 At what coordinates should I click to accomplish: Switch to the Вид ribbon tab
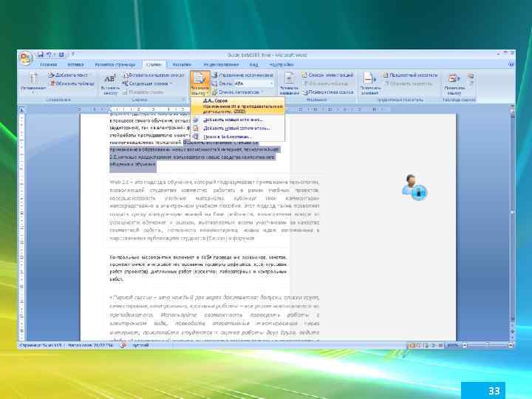coord(253,64)
